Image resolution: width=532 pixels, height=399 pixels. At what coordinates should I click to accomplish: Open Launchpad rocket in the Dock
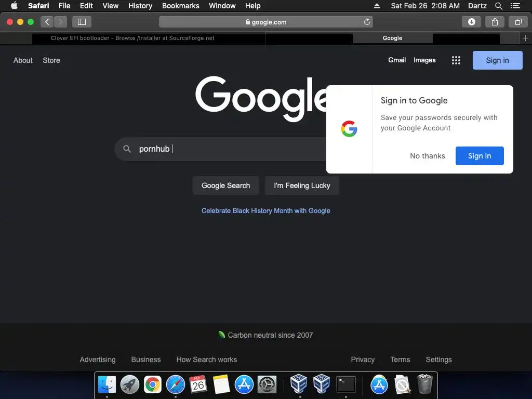(129, 385)
